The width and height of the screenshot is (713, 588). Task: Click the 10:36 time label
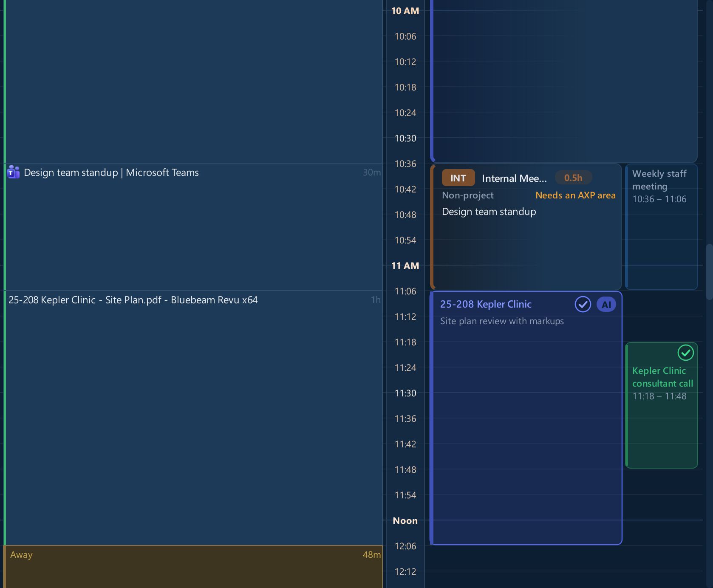click(405, 164)
